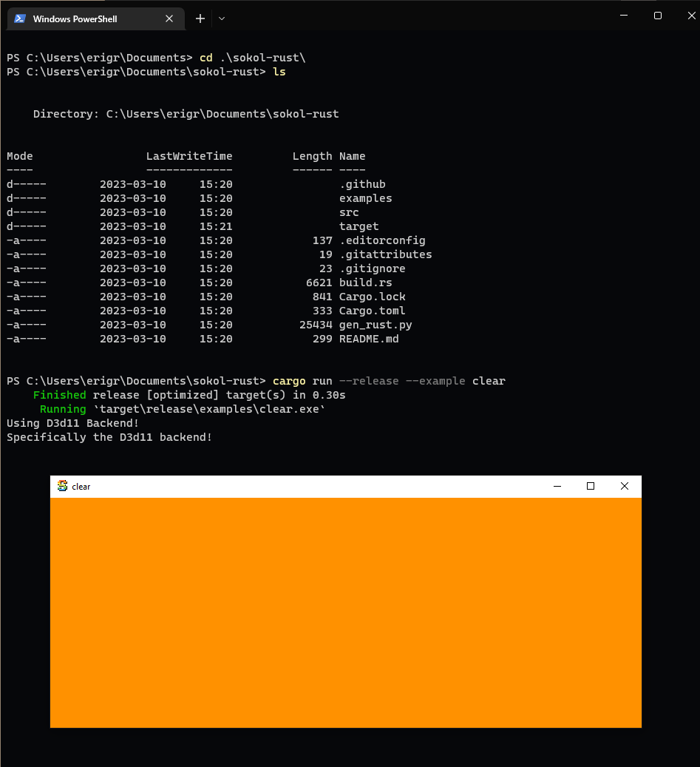
Task: Click the green Finished status text
Action: (59, 395)
